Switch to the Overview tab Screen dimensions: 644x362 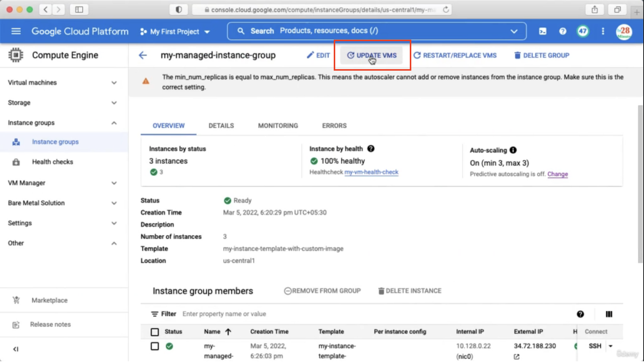tap(169, 126)
